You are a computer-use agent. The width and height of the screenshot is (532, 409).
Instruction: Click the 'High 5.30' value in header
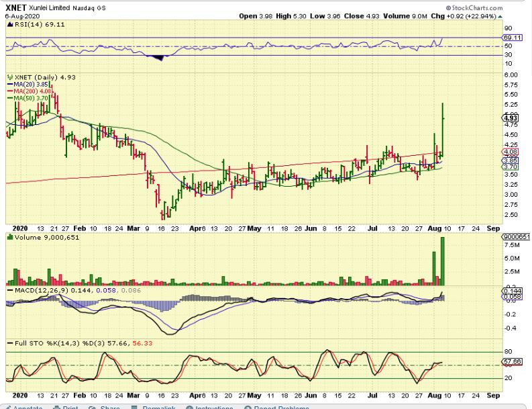coord(291,16)
